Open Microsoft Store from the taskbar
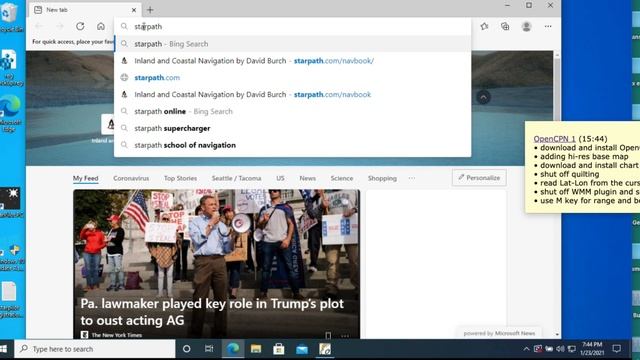The width and height of the screenshot is (640, 360). [x=279, y=349]
